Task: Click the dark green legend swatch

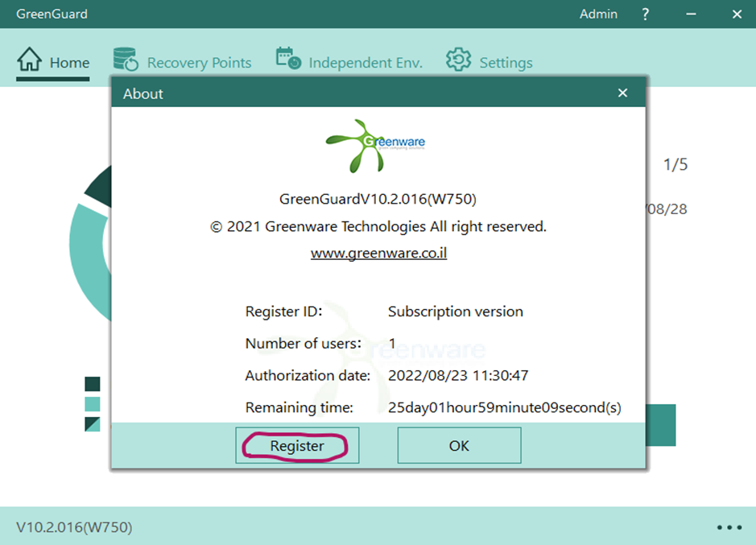Action: pyautogui.click(x=93, y=384)
